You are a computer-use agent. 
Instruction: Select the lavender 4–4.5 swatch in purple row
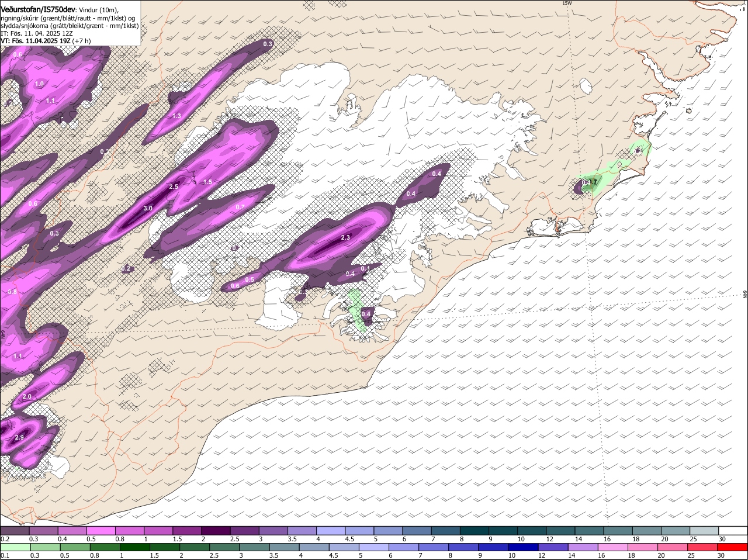[332, 530]
